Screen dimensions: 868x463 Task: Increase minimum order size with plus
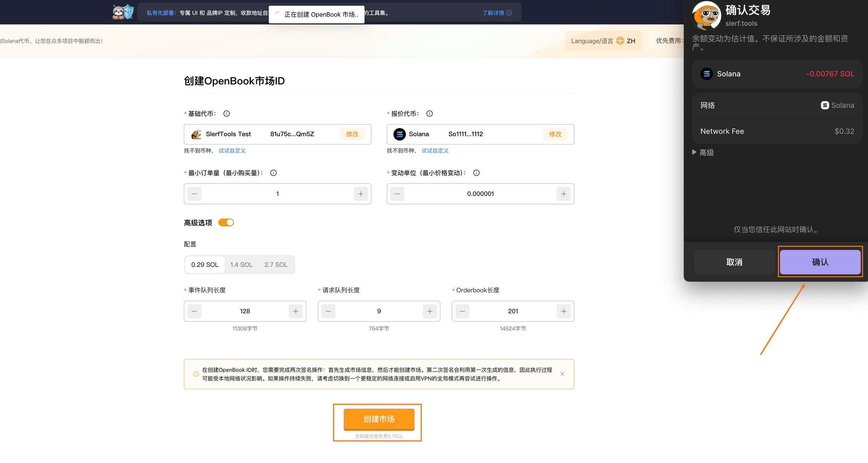click(x=361, y=194)
